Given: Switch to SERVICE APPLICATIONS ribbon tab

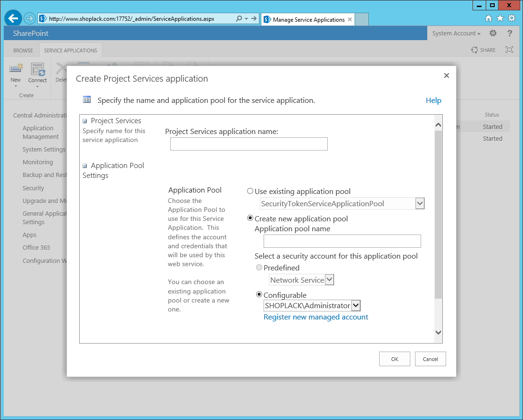Looking at the screenshot, I should point(70,50).
